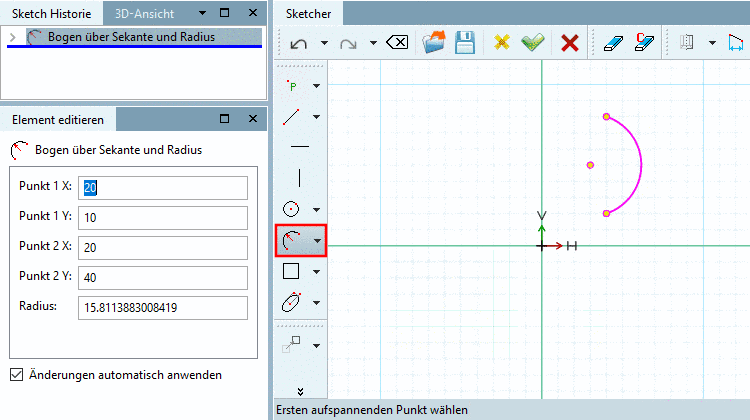
Task: Cancel sketch with red X icon
Action: tap(569, 43)
